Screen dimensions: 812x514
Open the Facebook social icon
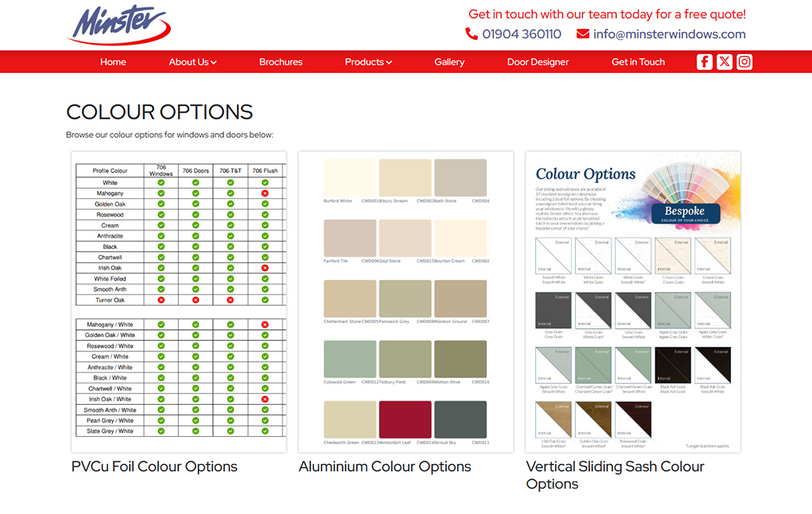coord(704,62)
